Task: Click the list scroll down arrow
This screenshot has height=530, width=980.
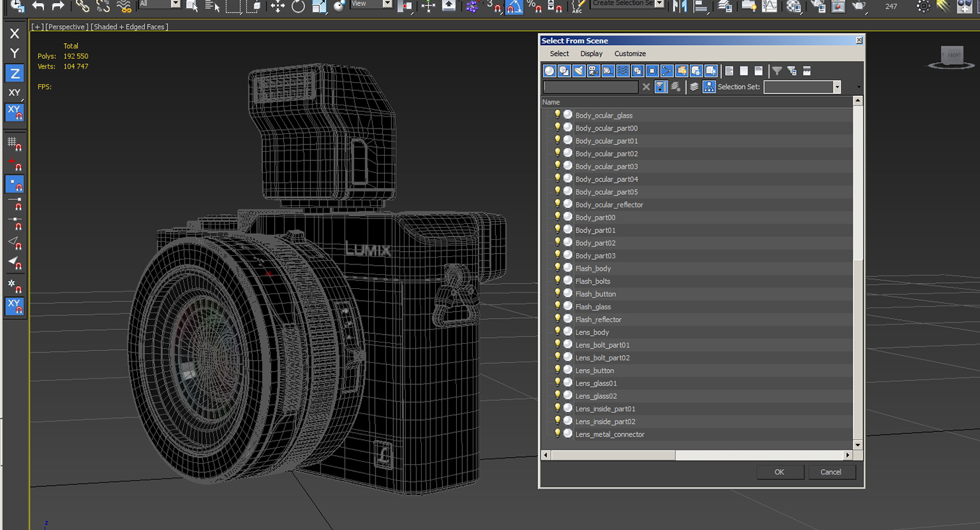Action: (x=857, y=445)
